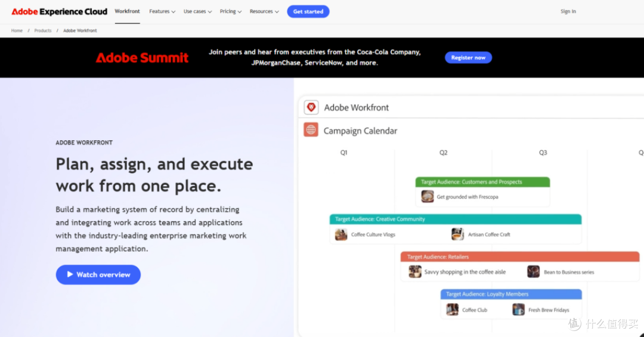This screenshot has width=644, height=337.
Task: Click the 'Bean to Business series' label
Action: [569, 272]
